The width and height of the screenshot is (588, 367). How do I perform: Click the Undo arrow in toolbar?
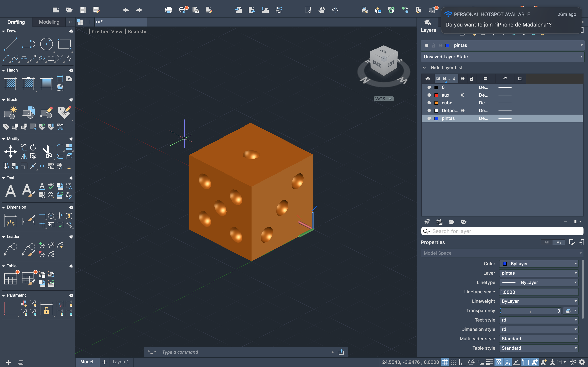coord(126,10)
